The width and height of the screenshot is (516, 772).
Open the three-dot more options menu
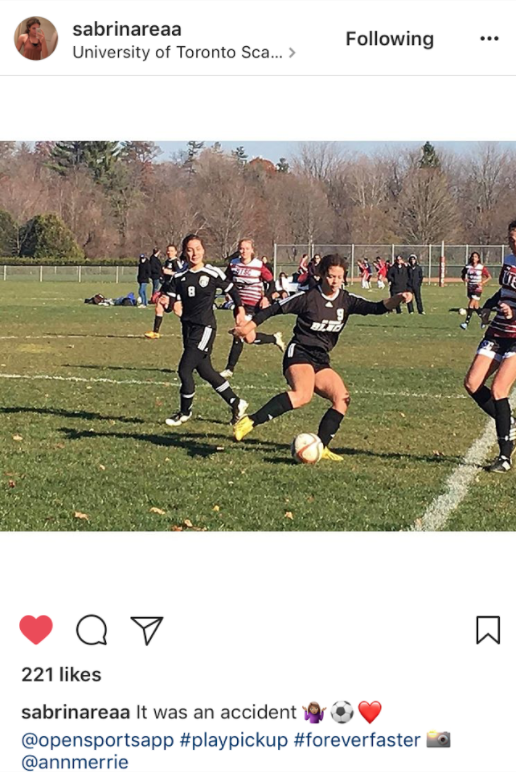click(x=489, y=38)
